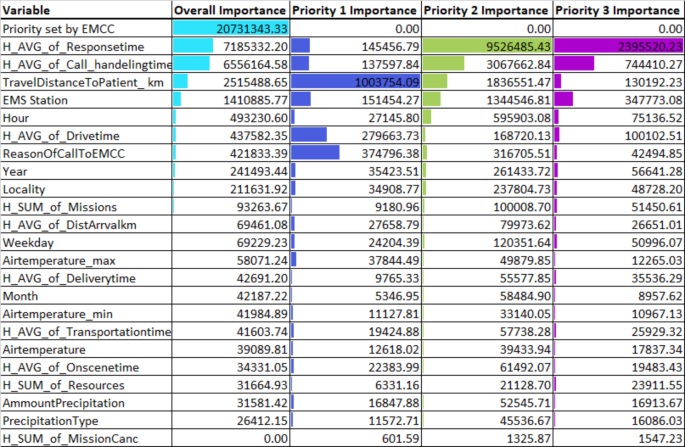Select the Variable column header

coord(26,10)
